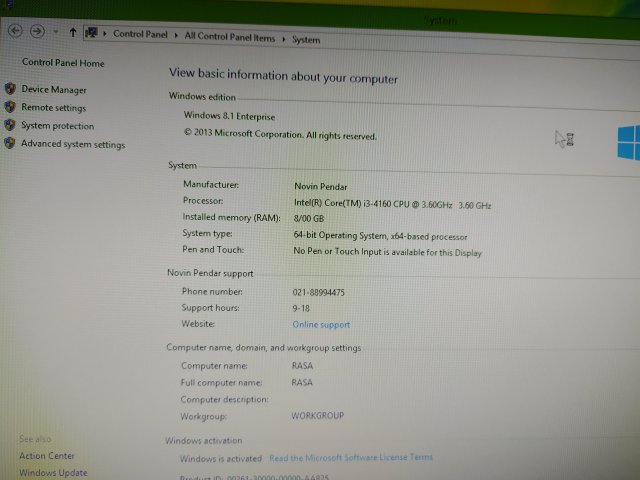This screenshot has height=480, width=640.
Task: Select All Control Panel Items breadcrumb
Action: [x=231, y=37]
